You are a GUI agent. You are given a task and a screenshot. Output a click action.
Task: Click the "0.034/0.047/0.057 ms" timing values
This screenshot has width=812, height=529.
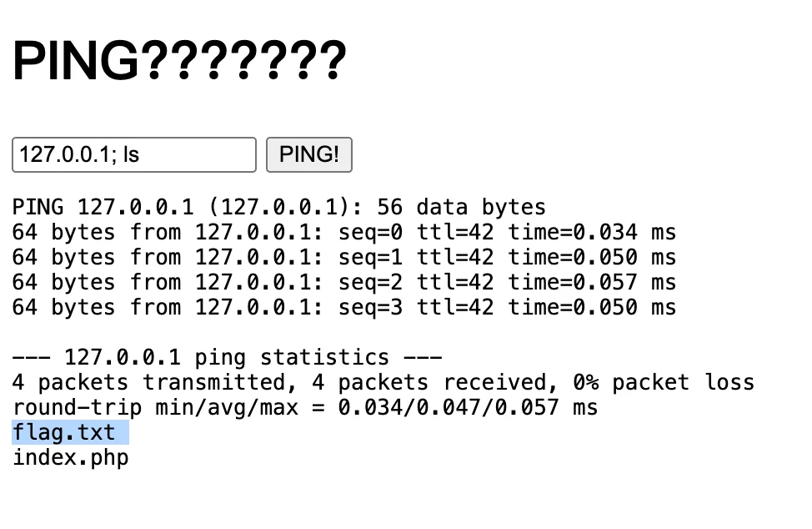[x=468, y=408]
